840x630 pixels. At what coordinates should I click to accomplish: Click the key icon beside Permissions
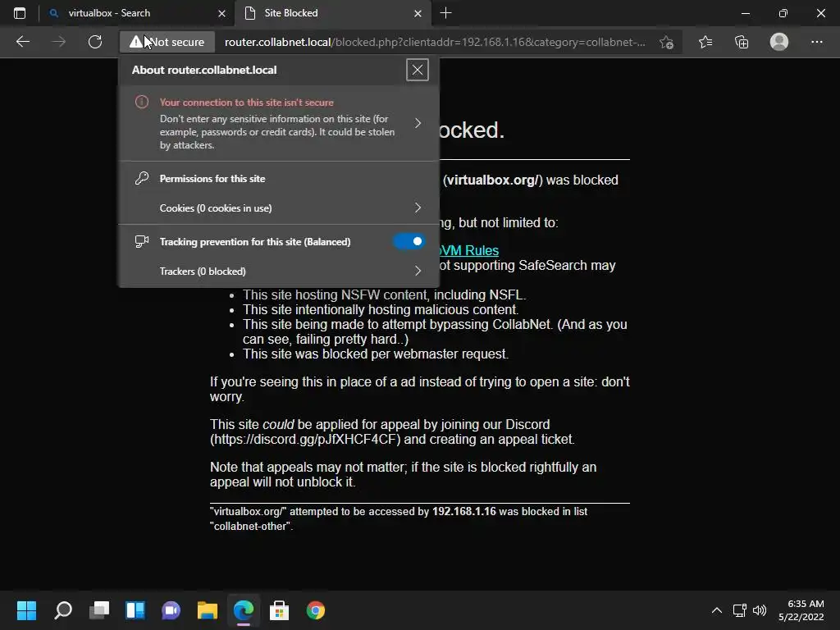(x=141, y=178)
